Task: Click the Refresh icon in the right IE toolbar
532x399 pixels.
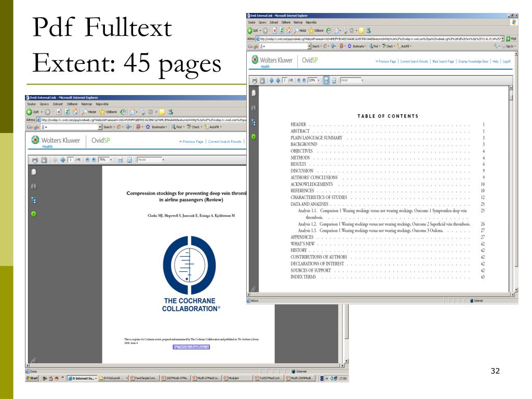Action: (282, 31)
